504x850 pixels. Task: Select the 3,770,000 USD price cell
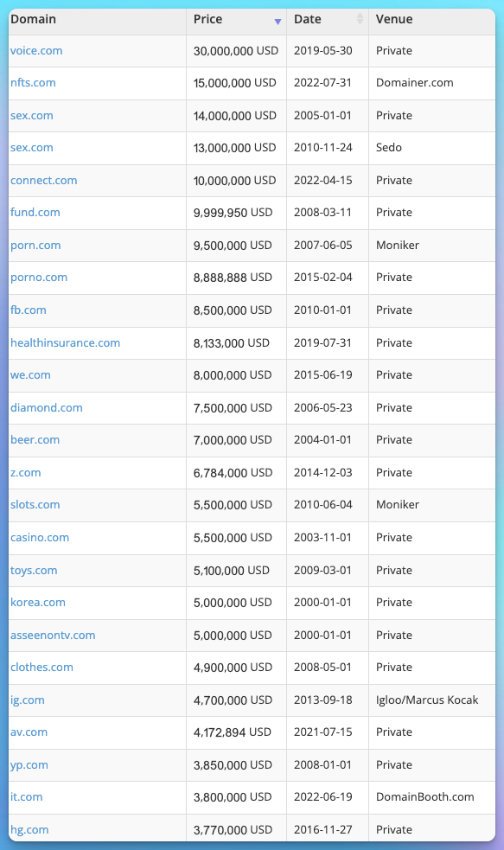[x=233, y=829]
